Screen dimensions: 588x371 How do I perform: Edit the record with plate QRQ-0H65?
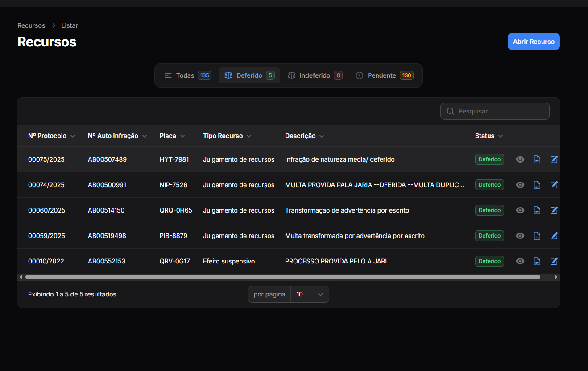pos(554,210)
